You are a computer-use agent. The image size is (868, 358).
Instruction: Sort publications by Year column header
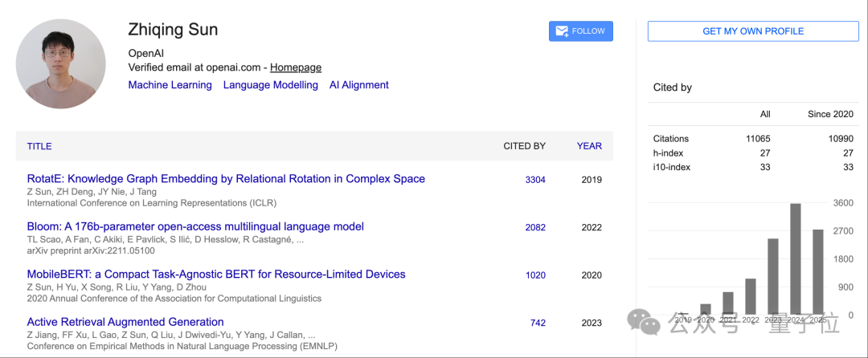(x=589, y=146)
